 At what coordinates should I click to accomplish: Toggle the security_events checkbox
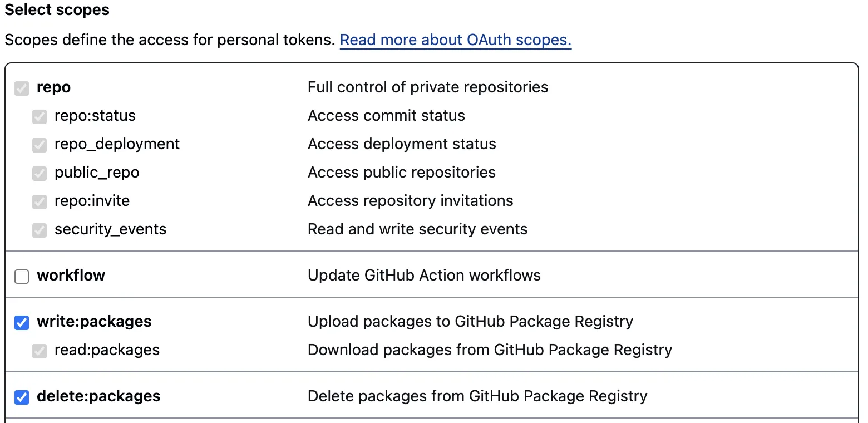(39, 230)
